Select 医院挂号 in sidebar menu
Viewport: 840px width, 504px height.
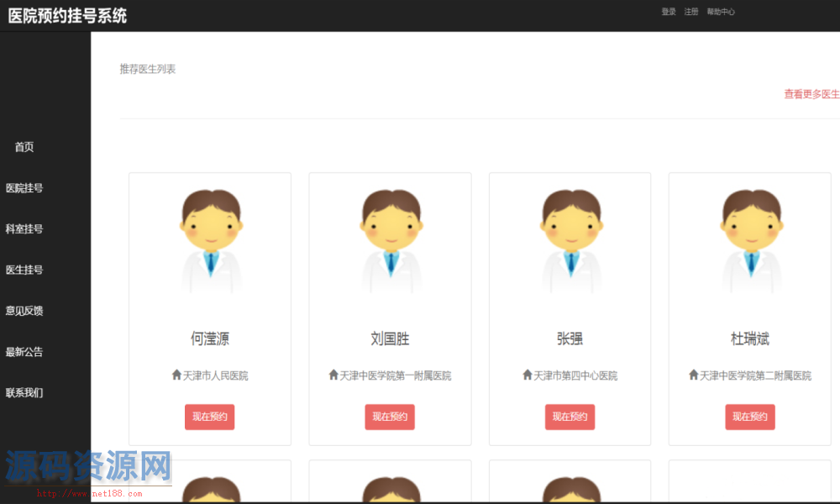point(24,188)
